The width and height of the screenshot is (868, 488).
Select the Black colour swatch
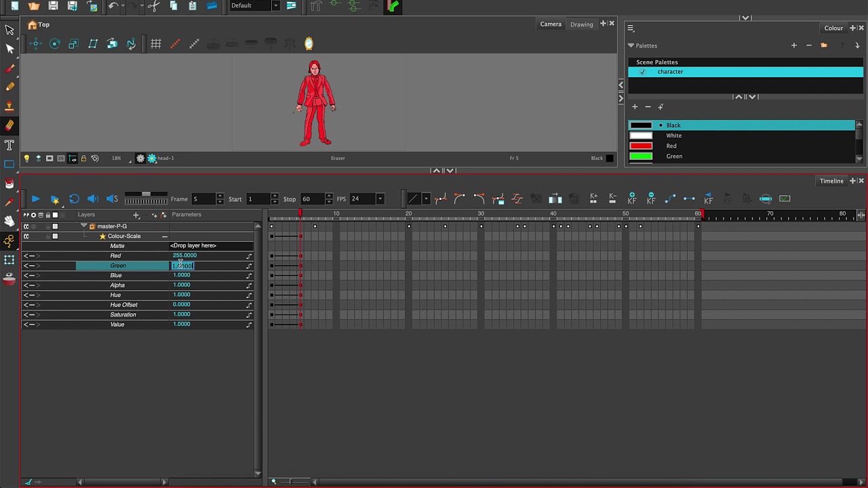pos(741,125)
